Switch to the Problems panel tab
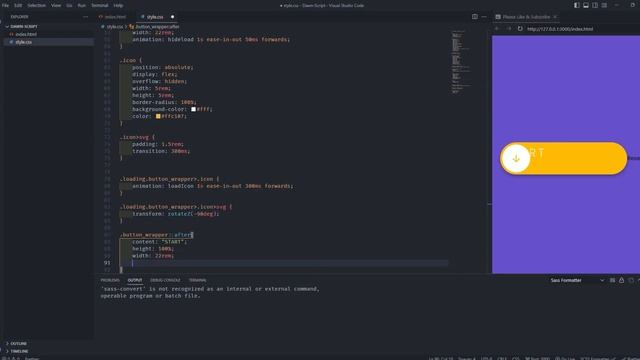This screenshot has width=640, height=360. [x=110, y=280]
